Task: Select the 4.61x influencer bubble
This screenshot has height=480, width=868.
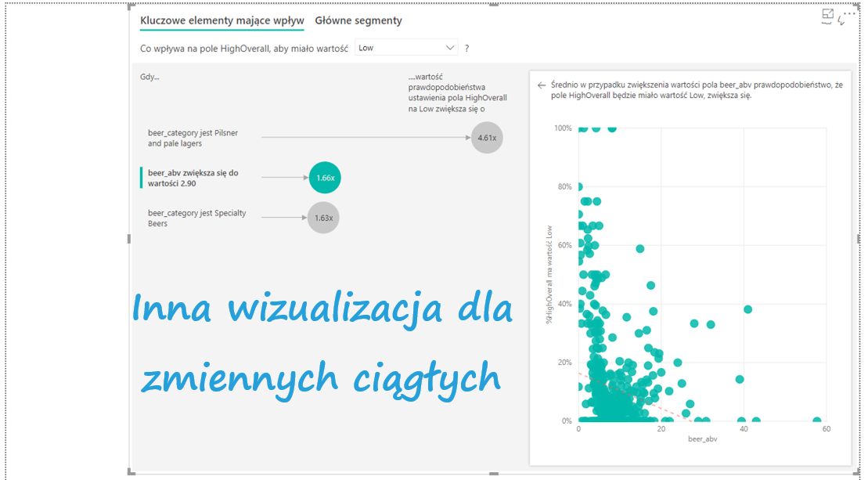Action: coord(487,138)
